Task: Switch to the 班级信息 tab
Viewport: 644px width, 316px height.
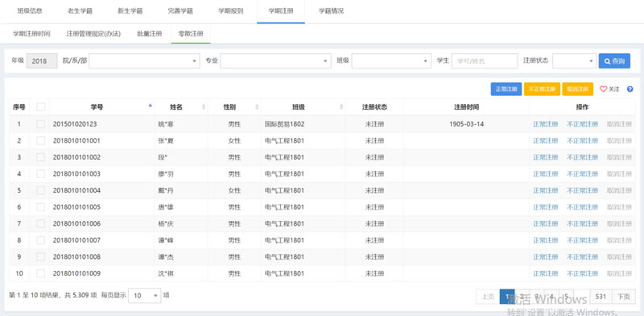Action: click(x=30, y=11)
